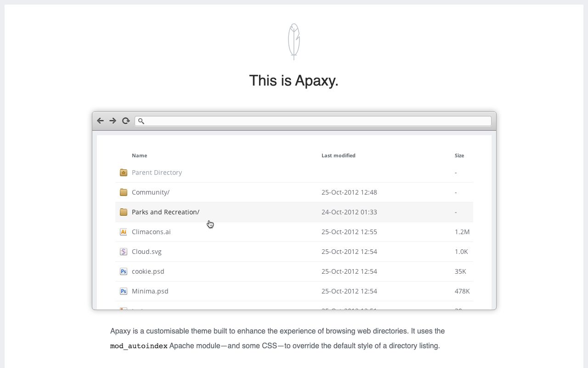The width and height of the screenshot is (588, 368).
Task: Sort by the Last modified column header
Action: click(x=339, y=155)
